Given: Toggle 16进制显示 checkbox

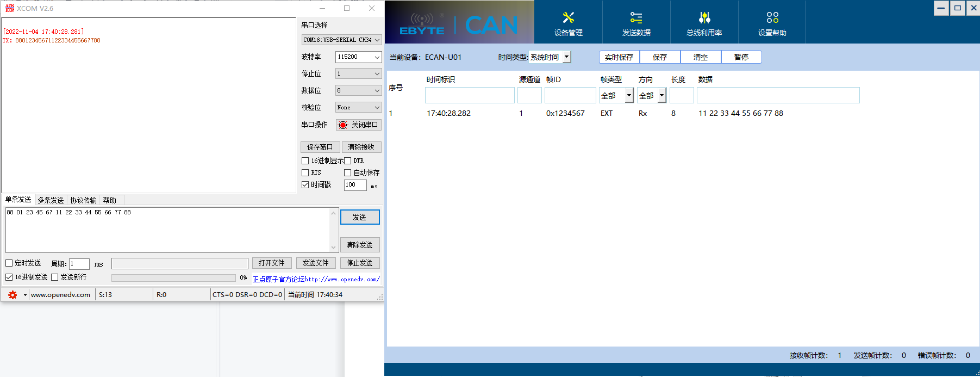Looking at the screenshot, I should pyautogui.click(x=305, y=161).
